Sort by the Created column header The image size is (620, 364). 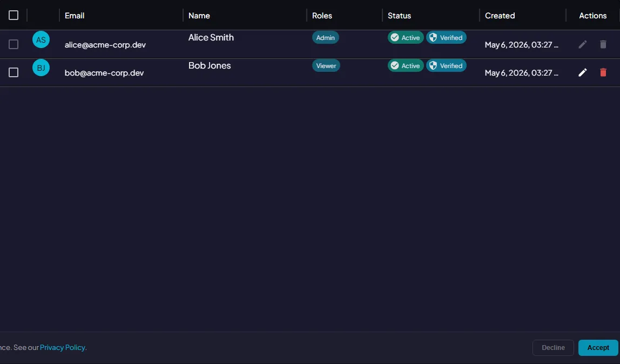point(500,16)
